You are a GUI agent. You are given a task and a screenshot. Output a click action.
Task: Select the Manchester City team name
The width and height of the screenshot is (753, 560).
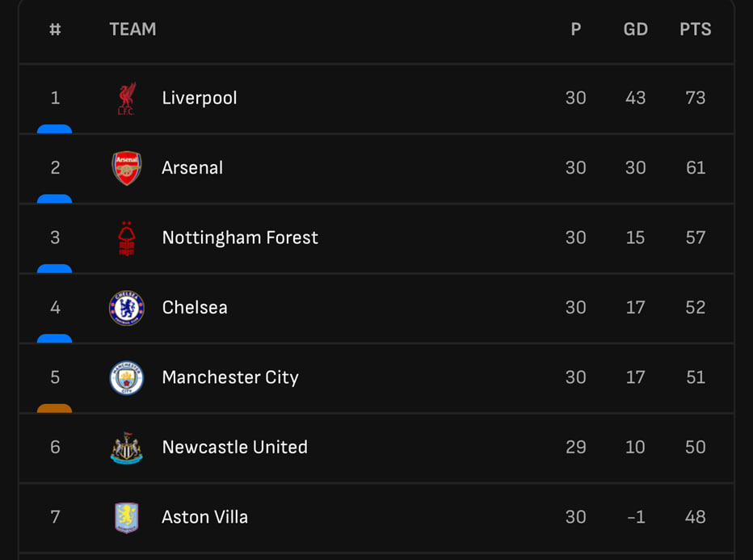pyautogui.click(x=230, y=377)
